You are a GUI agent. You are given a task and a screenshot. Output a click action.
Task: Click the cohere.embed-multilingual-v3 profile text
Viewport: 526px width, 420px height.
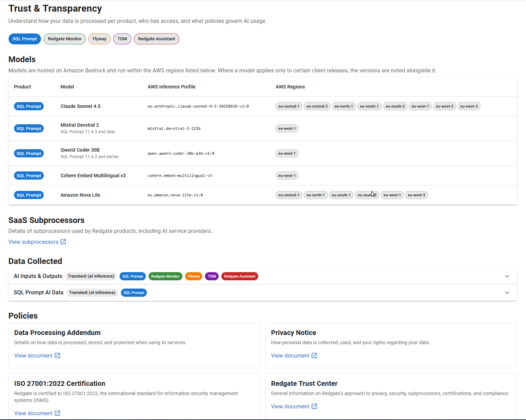pos(180,176)
